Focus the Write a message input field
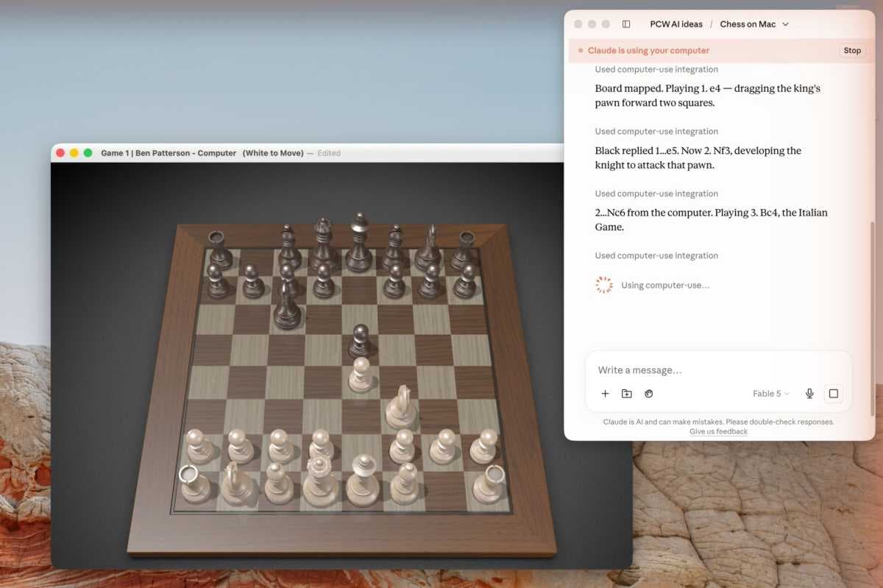883x588 pixels. (x=718, y=370)
